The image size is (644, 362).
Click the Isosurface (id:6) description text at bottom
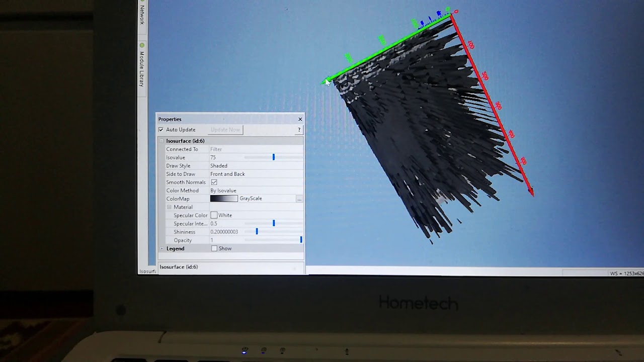point(179,267)
